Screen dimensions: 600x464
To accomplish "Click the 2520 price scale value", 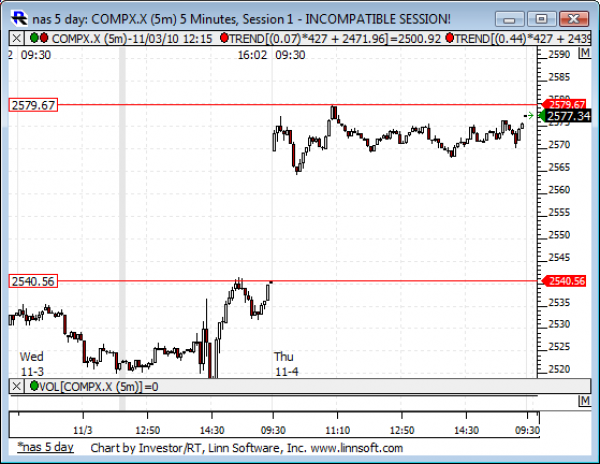I will coord(559,369).
